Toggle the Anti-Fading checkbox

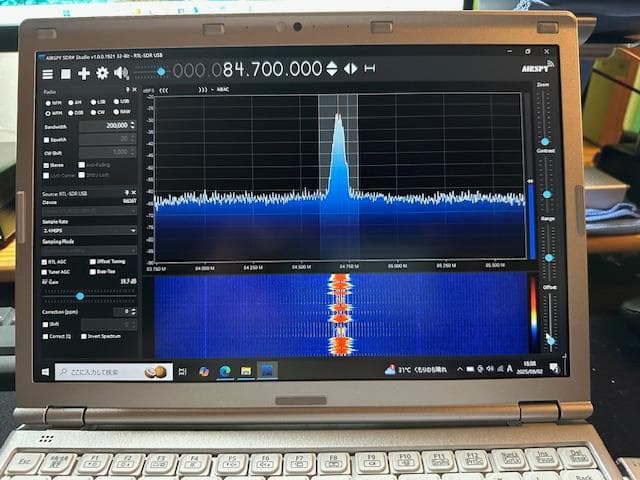pos(82,165)
